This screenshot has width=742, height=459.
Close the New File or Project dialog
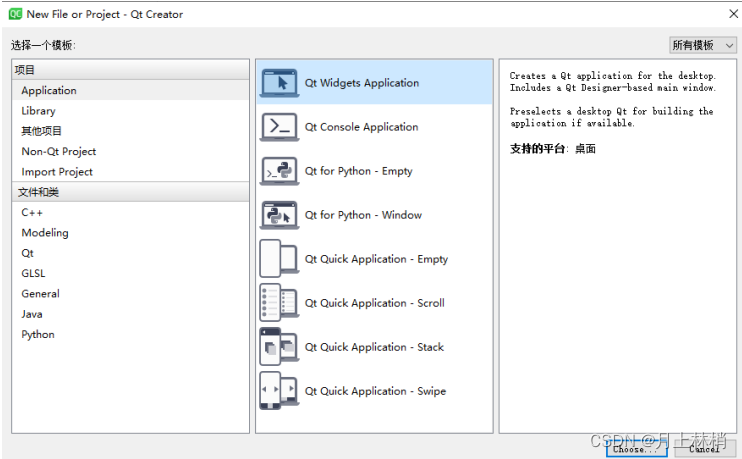pos(733,14)
